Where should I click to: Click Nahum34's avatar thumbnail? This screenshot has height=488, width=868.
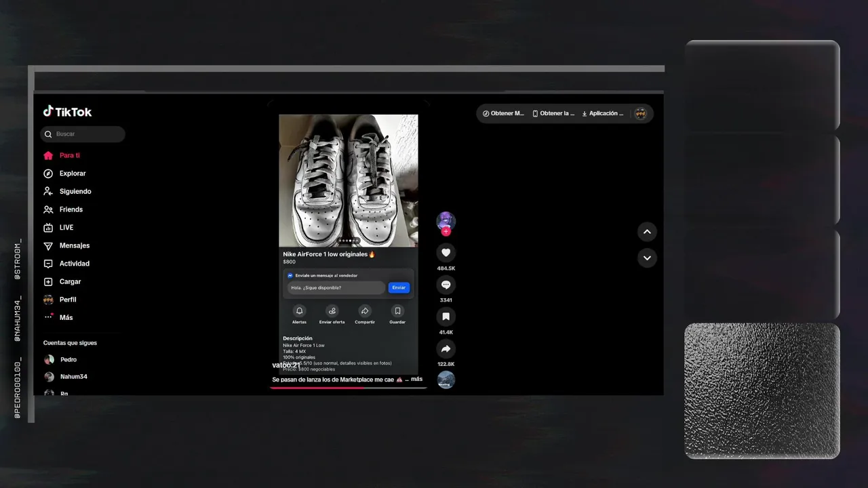49,377
